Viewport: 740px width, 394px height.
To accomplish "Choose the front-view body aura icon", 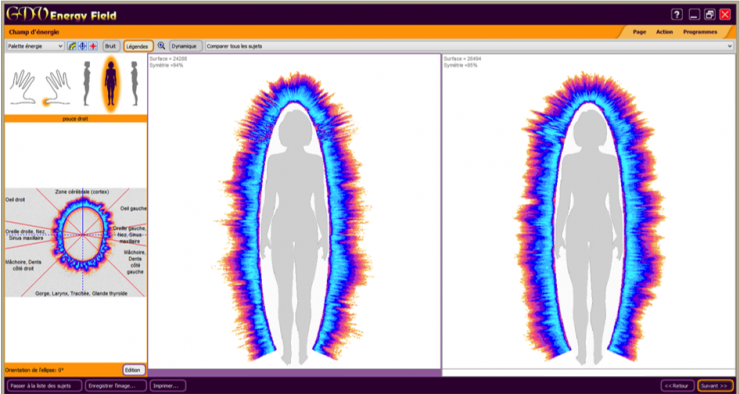I will pyautogui.click(x=110, y=84).
